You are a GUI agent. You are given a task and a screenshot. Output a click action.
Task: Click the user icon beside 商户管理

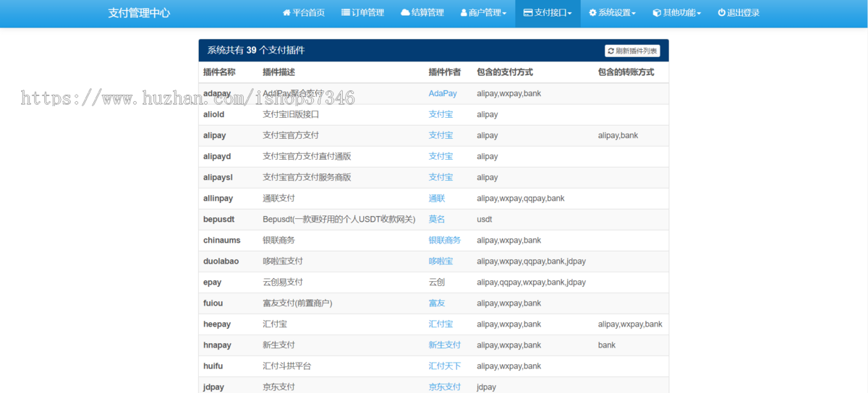(x=464, y=13)
